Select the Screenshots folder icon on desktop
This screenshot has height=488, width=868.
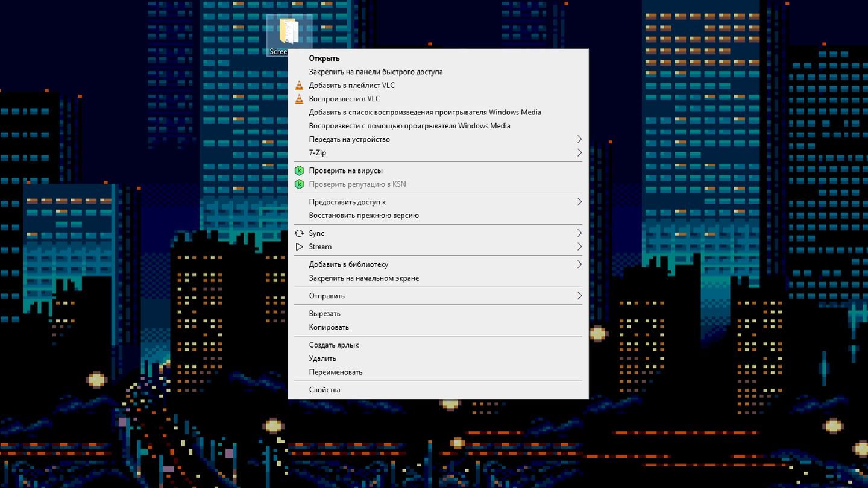[289, 31]
